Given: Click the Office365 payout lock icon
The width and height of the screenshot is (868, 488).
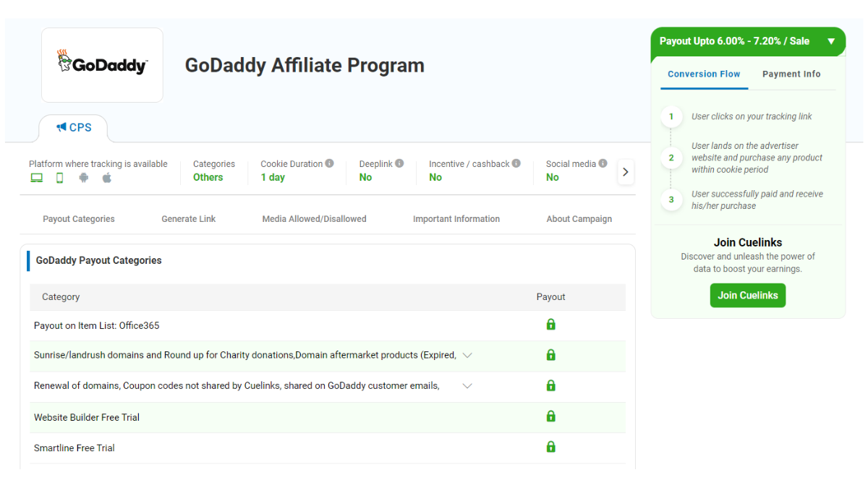Looking at the screenshot, I should tap(550, 325).
